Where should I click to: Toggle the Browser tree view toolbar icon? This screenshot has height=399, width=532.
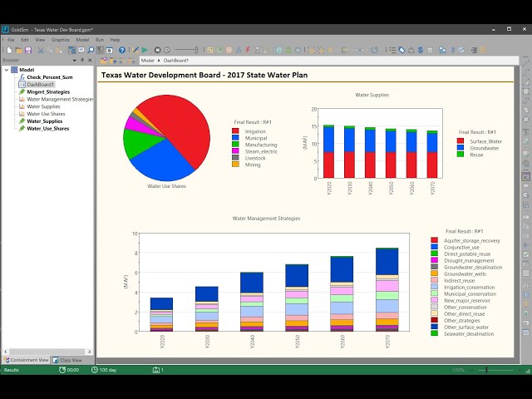click(x=72, y=50)
